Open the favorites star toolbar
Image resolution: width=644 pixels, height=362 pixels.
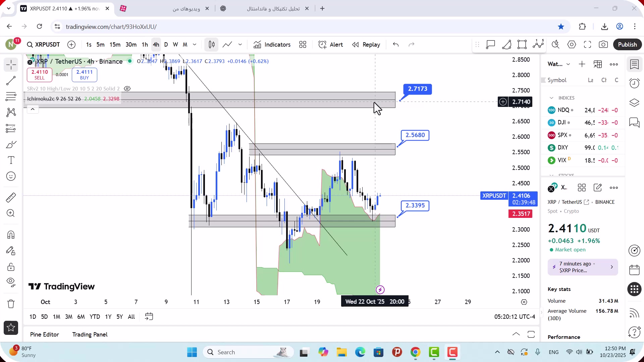click(11, 328)
